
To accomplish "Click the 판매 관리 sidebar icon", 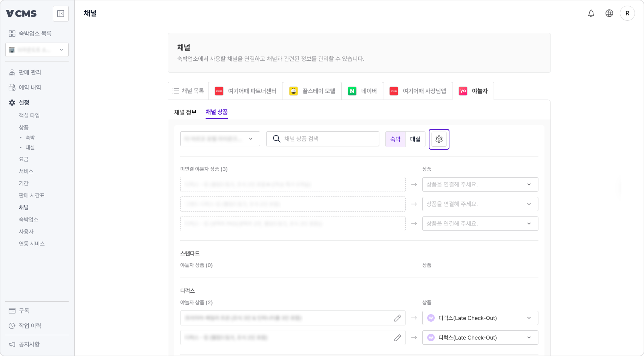I will coord(12,72).
